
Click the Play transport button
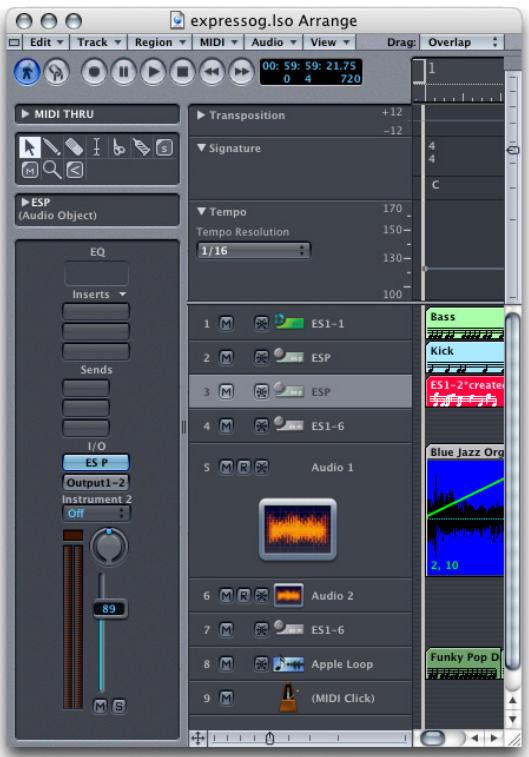pos(153,72)
